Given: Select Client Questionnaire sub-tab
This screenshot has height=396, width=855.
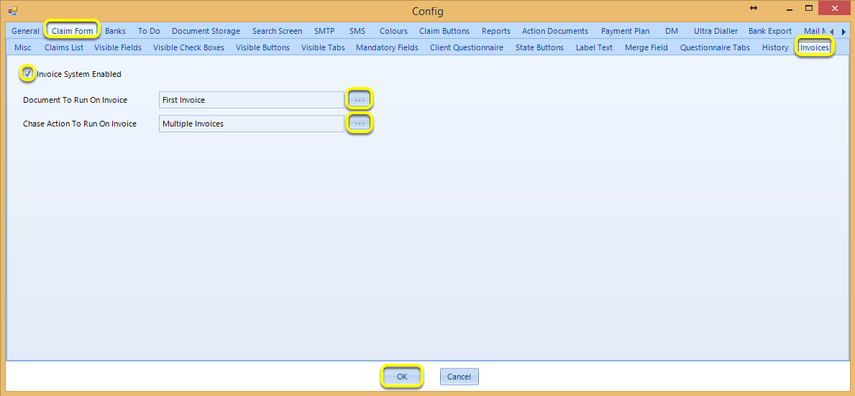Looking at the screenshot, I should [x=466, y=47].
